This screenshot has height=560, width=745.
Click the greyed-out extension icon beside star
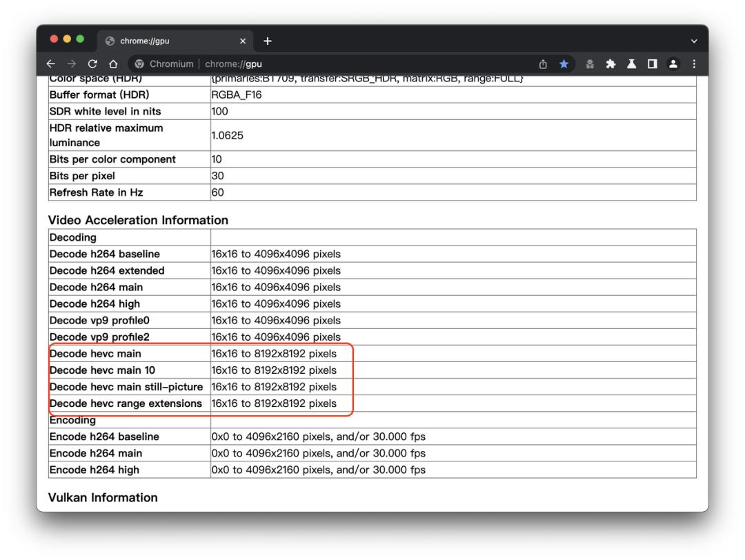pos(589,64)
